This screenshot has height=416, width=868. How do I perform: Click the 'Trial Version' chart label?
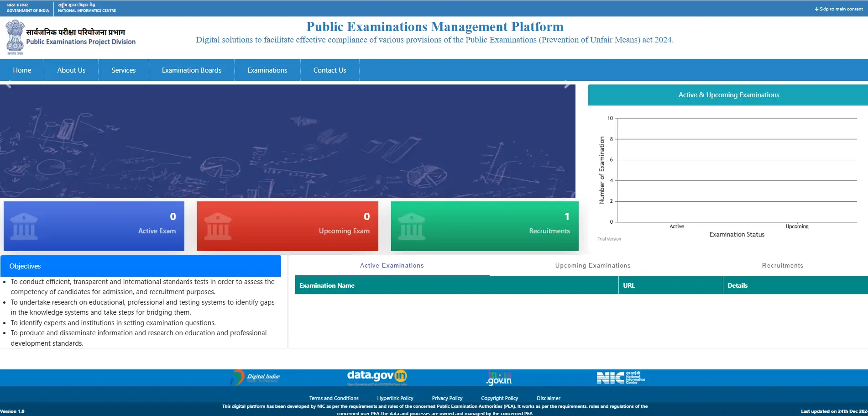[609, 239]
